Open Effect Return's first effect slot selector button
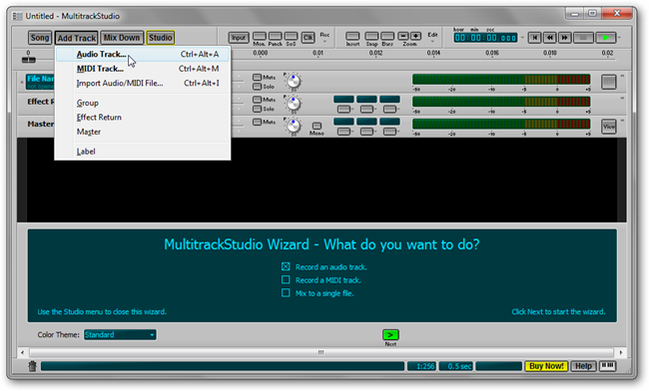Viewport: 649px width, 391px height. click(344, 109)
